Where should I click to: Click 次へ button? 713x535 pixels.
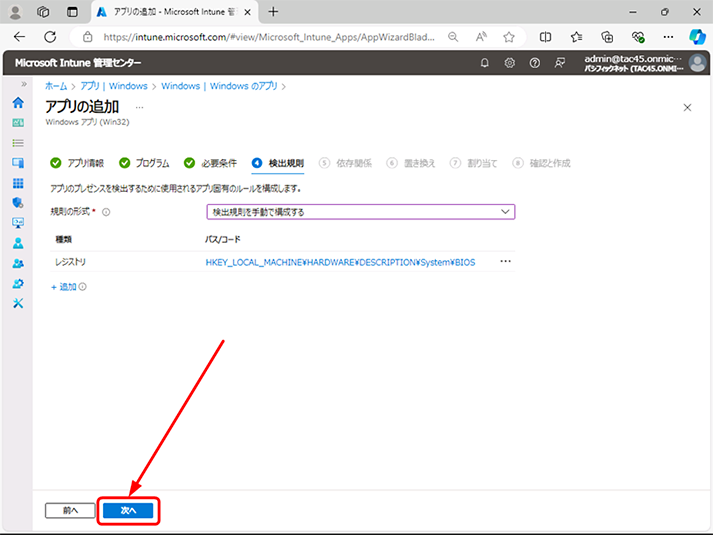click(x=128, y=510)
